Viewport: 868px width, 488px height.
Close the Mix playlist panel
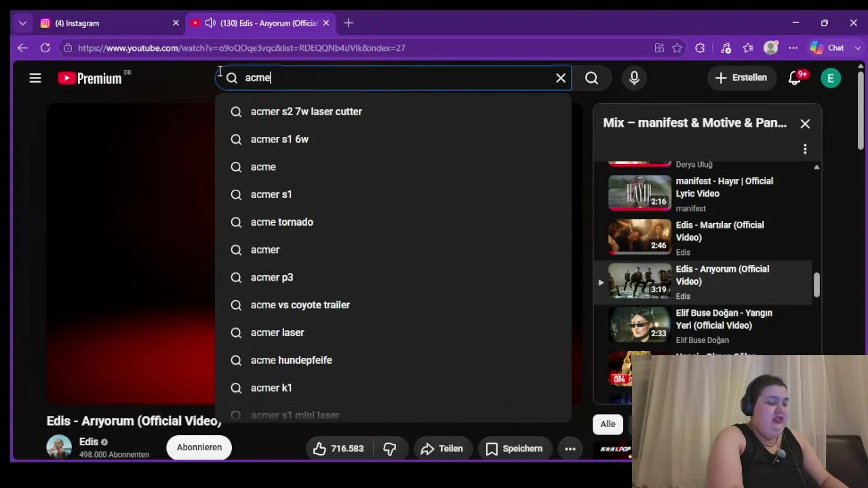pyautogui.click(x=805, y=123)
